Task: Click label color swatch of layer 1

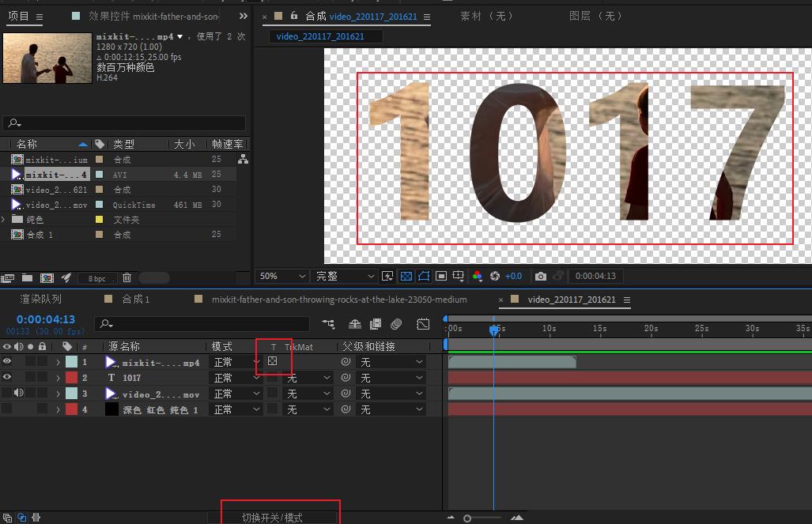Action: [71, 362]
